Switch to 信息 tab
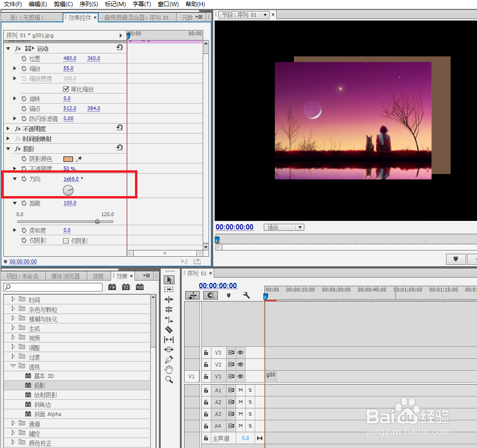The image size is (477, 448). (x=98, y=276)
